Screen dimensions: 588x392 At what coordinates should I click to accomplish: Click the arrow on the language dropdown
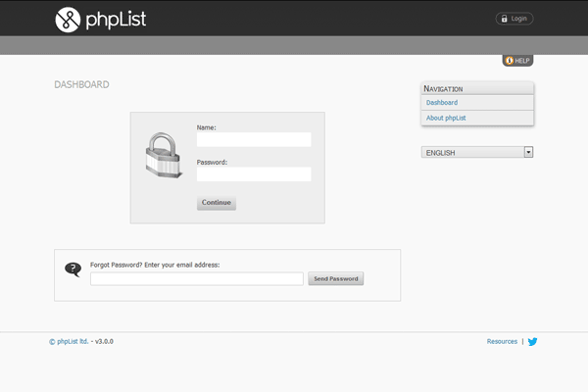(x=528, y=153)
